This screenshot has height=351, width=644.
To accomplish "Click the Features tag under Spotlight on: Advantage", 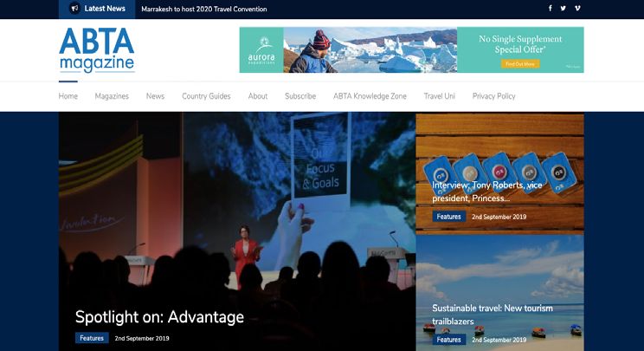I will 92,338.
